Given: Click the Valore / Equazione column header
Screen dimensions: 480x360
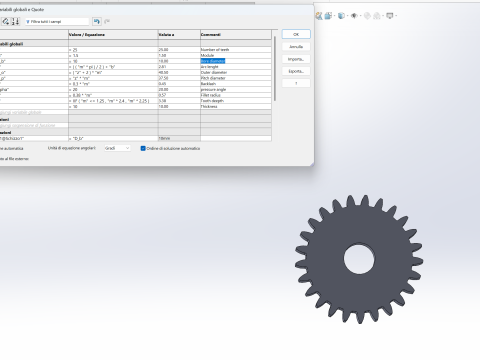Looking at the screenshot, I should tap(113, 35).
